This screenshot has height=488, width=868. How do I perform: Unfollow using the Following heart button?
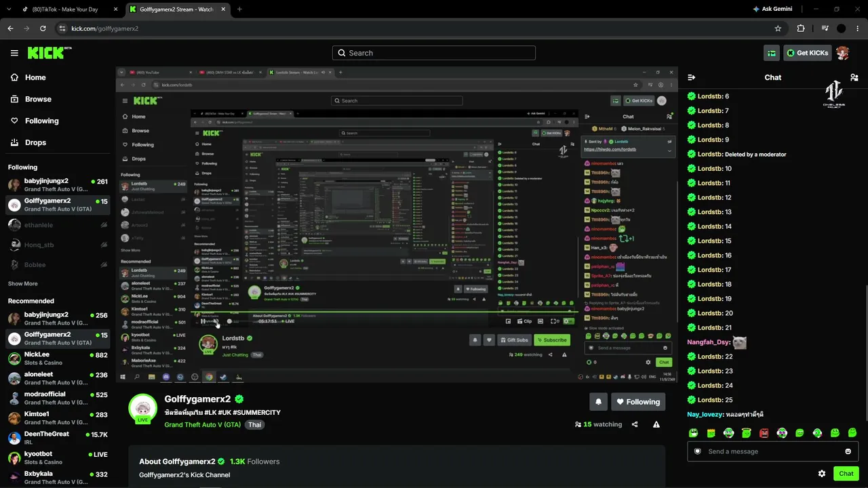click(x=638, y=402)
